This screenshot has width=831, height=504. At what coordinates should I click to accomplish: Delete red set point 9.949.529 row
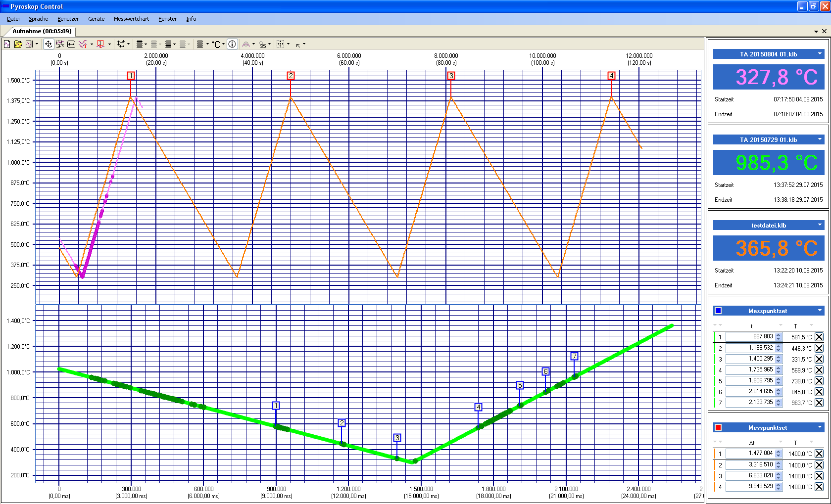(x=819, y=487)
